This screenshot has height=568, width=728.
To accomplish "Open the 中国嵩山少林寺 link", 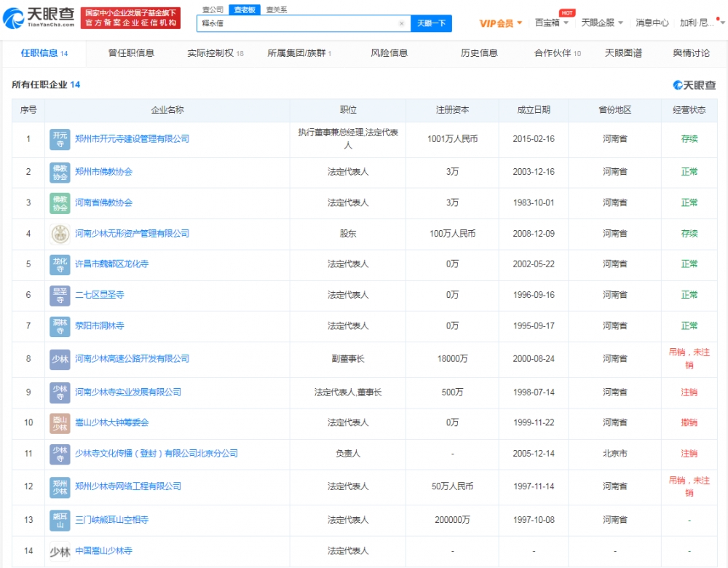I will click(x=103, y=551).
